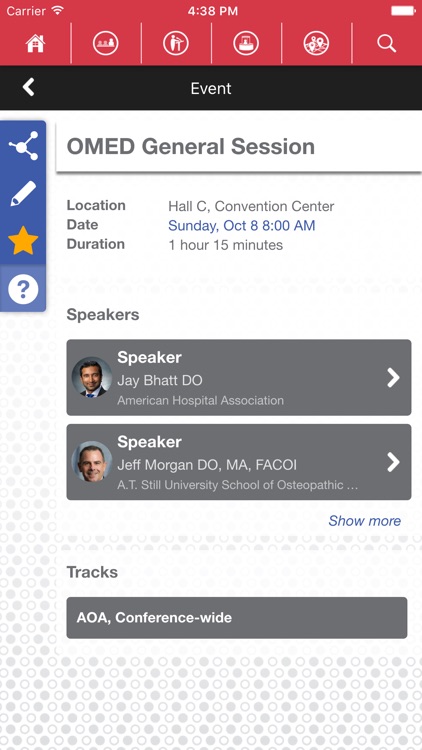Screen dimensions: 422x750
Task: Open AOA, Conference-wide track
Action: click(x=237, y=618)
